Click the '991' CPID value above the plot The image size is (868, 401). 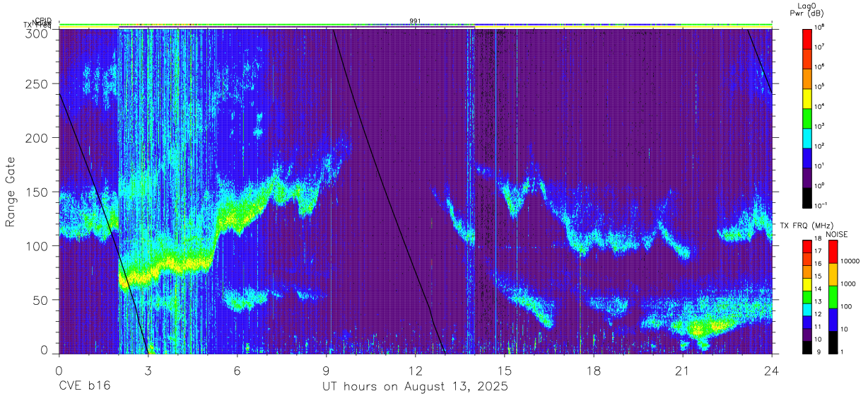tap(415, 21)
